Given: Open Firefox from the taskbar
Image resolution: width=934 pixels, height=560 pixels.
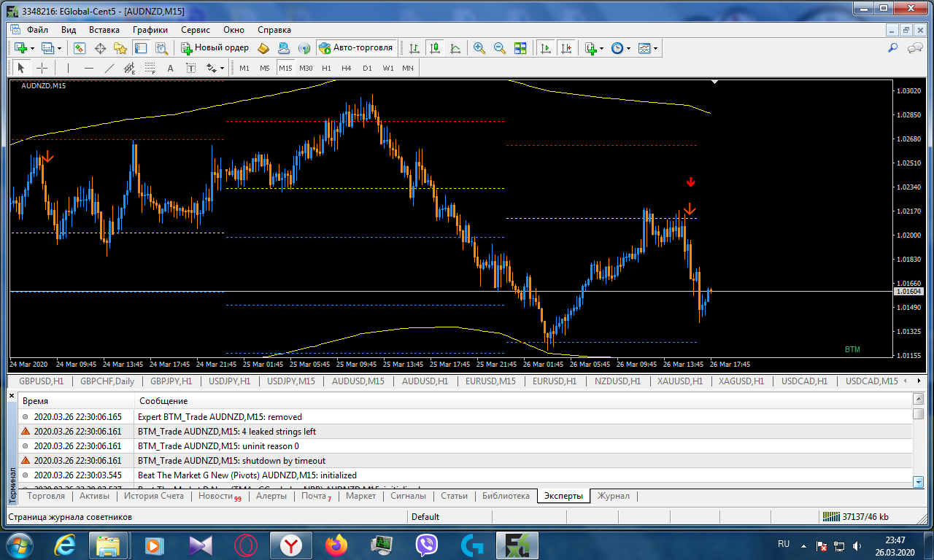Looking at the screenshot, I should [x=336, y=545].
